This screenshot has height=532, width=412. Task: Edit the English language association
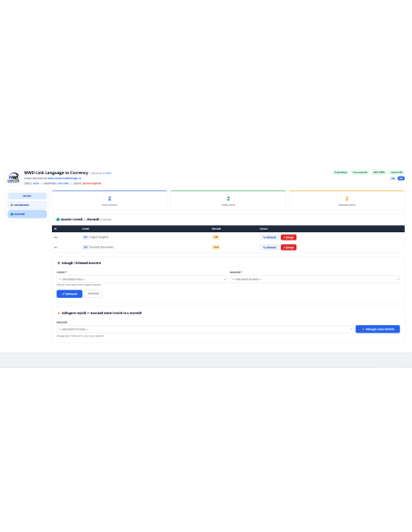click(270, 237)
